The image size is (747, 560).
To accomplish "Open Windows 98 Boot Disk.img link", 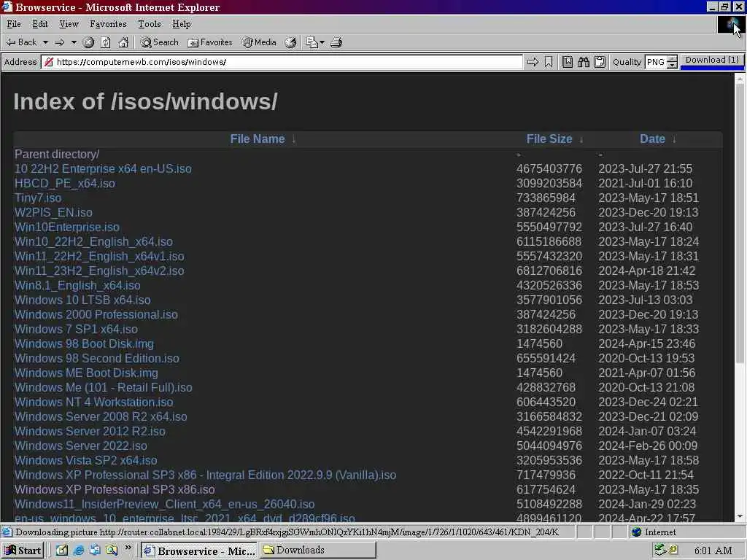I will click(x=85, y=344).
